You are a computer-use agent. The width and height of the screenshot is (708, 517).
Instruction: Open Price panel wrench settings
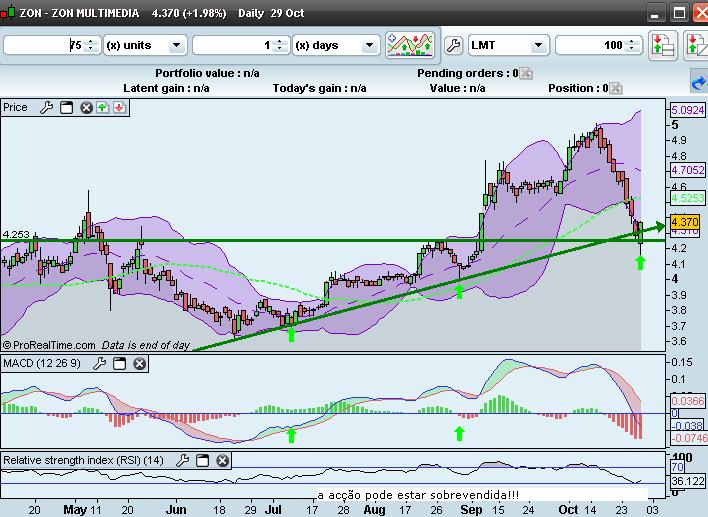47,107
